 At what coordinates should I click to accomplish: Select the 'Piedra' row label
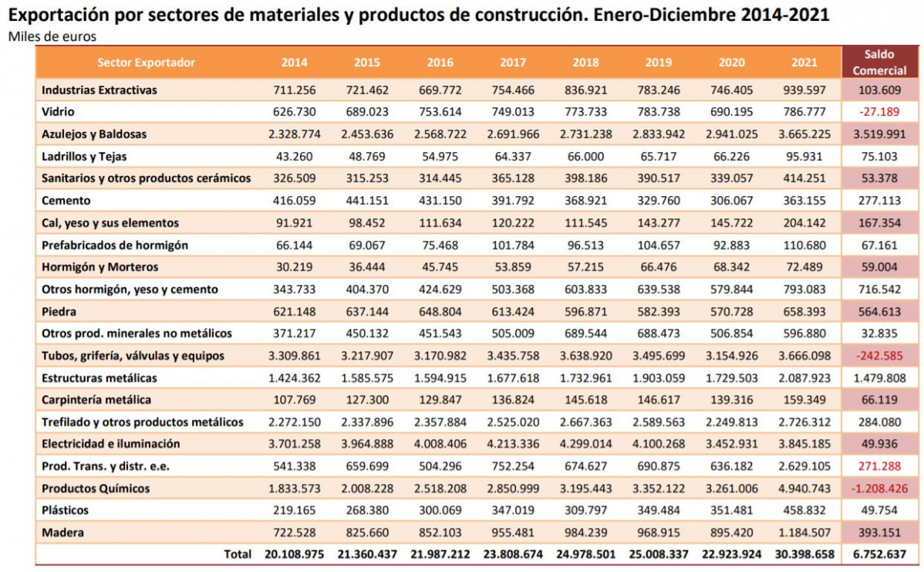coord(59,311)
